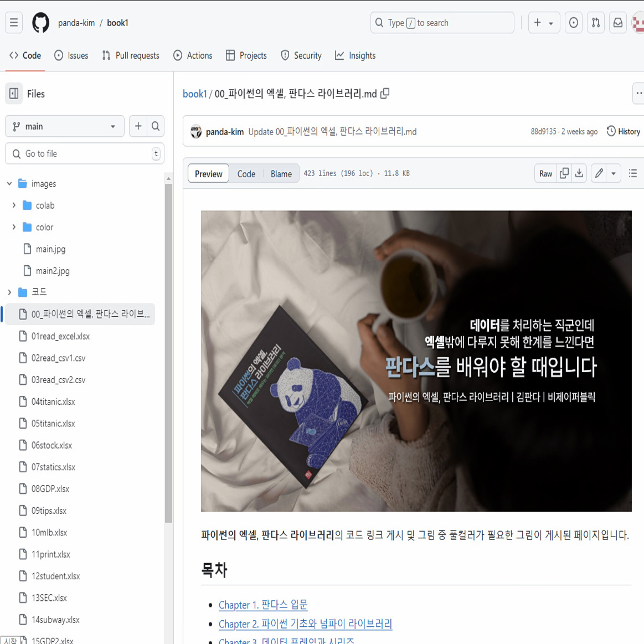The width and height of the screenshot is (644, 644).
Task: Open panda-kim author link in commit row
Action: (225, 131)
